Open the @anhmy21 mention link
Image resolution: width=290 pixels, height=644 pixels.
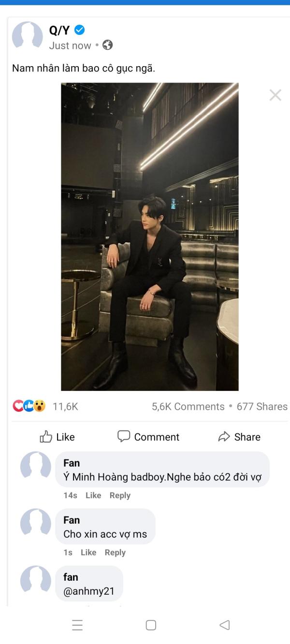tap(89, 591)
